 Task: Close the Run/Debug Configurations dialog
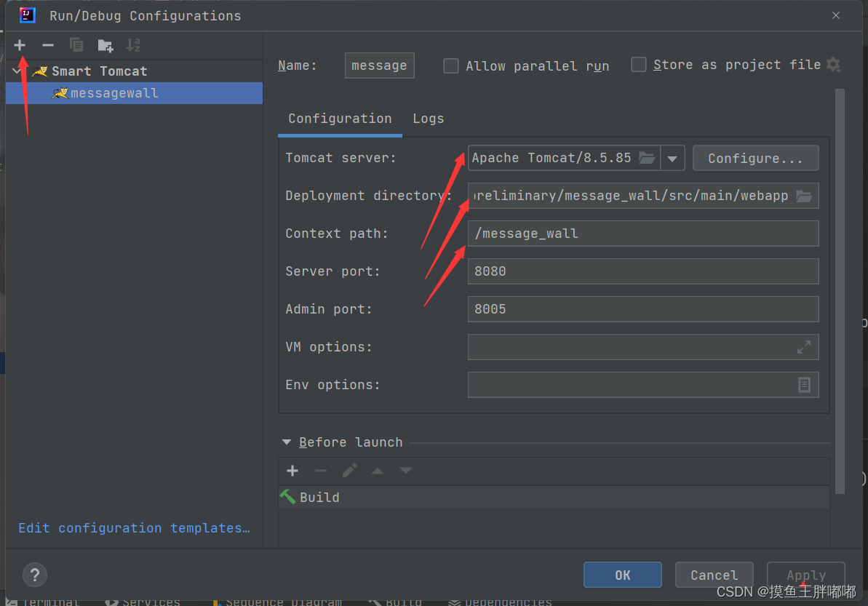click(x=836, y=15)
